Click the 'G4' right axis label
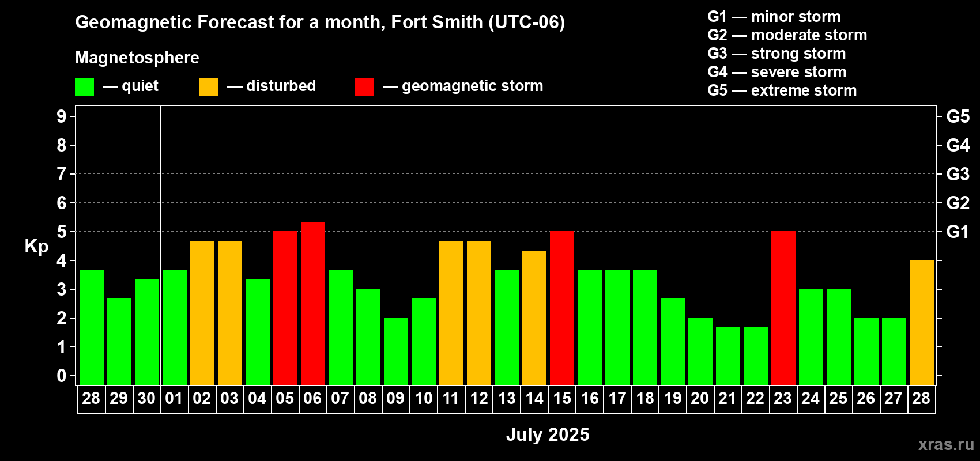The height and width of the screenshot is (461, 980). coord(958,145)
